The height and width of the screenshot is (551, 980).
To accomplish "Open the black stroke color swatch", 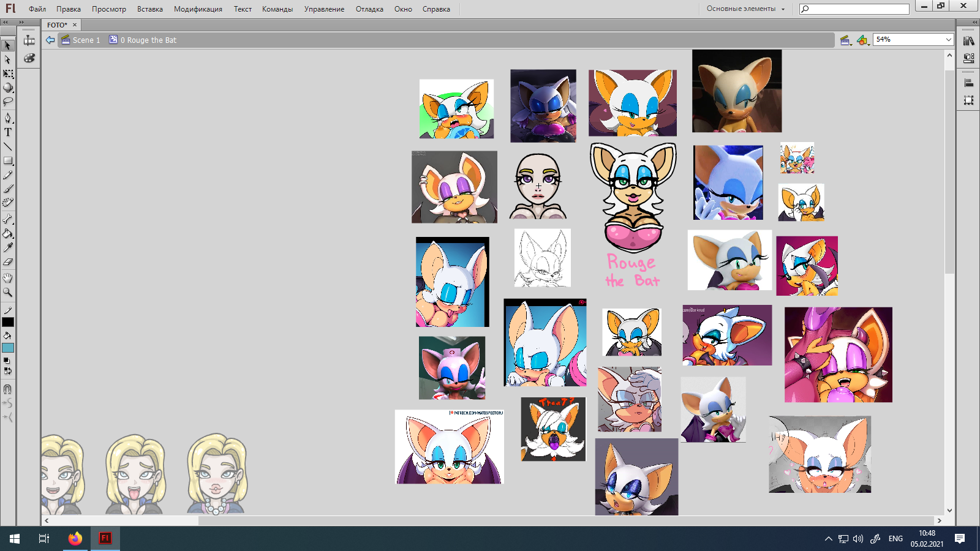I will 8,322.
